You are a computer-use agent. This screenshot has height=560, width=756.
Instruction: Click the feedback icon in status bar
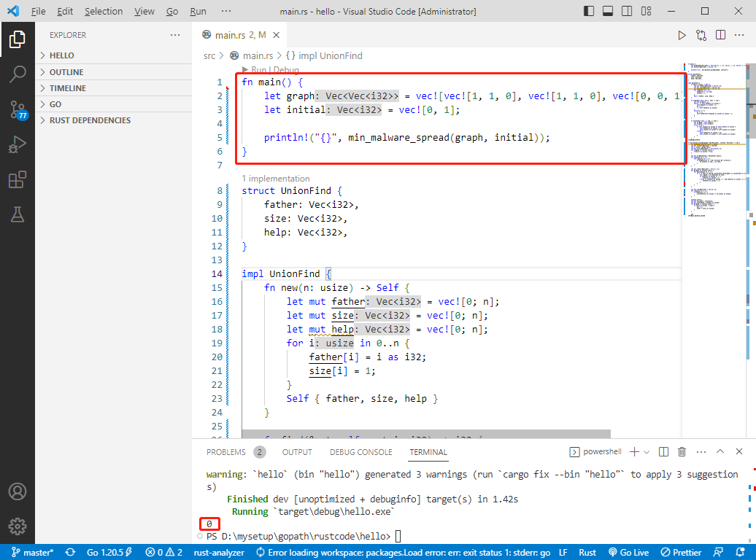[x=718, y=552]
